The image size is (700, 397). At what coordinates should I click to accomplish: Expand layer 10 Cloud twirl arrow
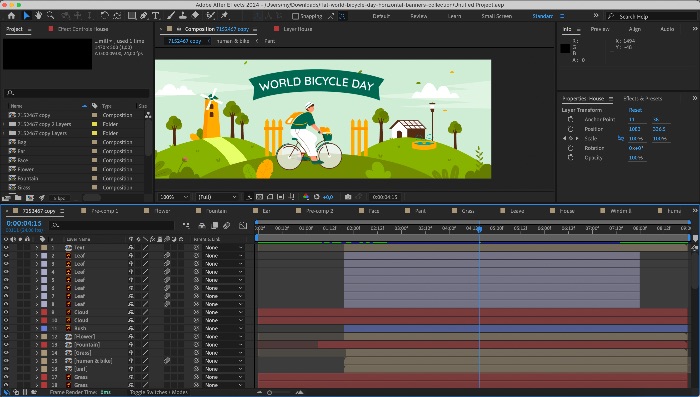pos(37,320)
